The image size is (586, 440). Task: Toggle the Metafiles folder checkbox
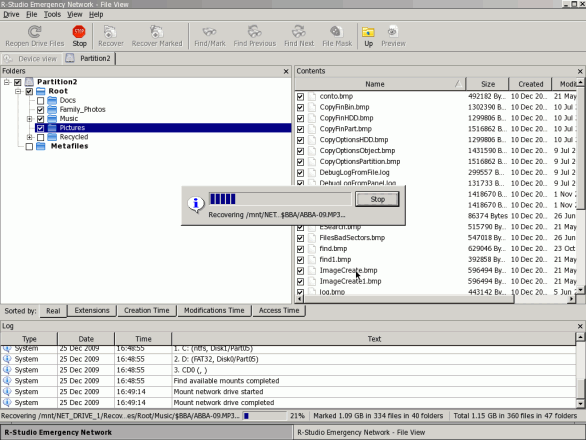tap(29, 147)
